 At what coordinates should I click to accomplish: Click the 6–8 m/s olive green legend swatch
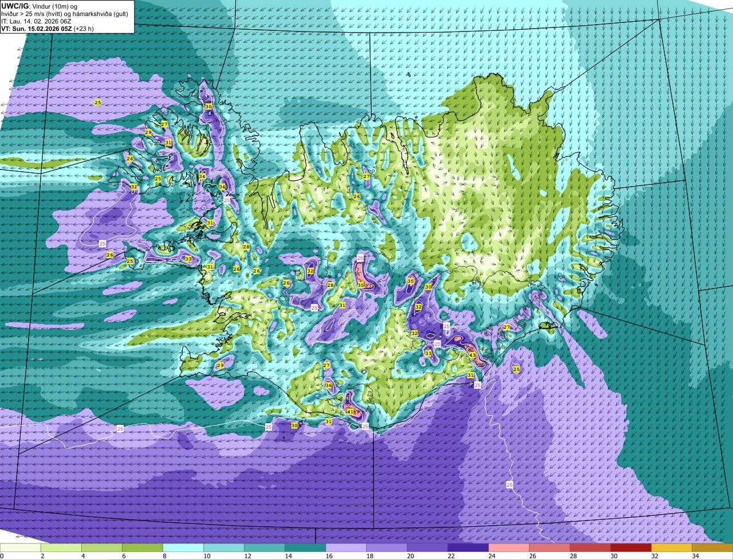tap(143, 547)
